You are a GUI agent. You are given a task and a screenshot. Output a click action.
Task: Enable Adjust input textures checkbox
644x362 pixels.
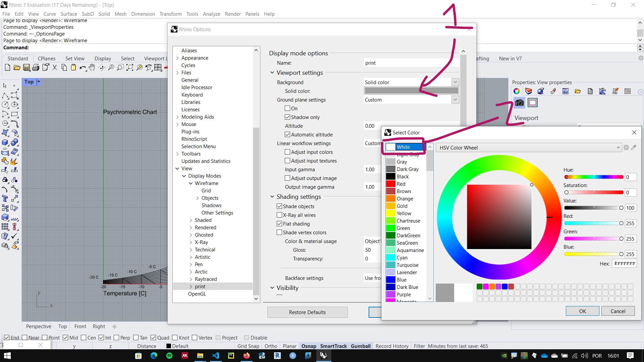287,161
